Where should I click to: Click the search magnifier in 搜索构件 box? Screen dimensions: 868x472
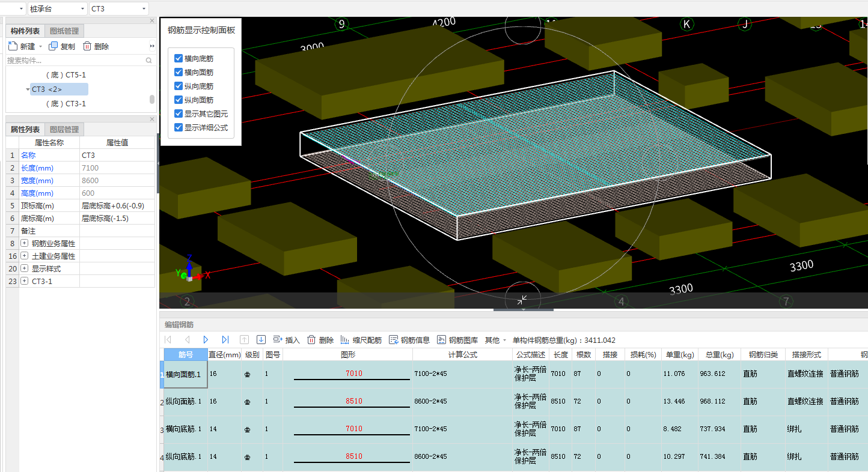click(x=149, y=61)
